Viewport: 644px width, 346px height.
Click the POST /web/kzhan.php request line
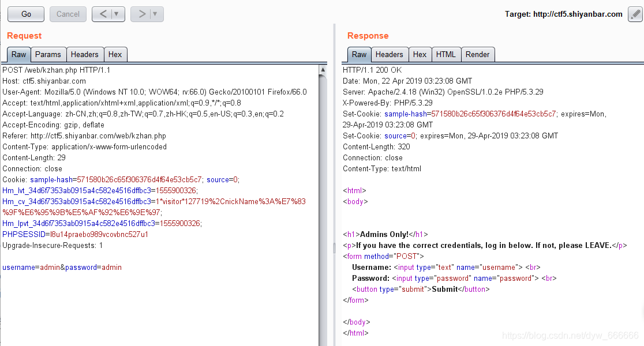click(x=57, y=70)
